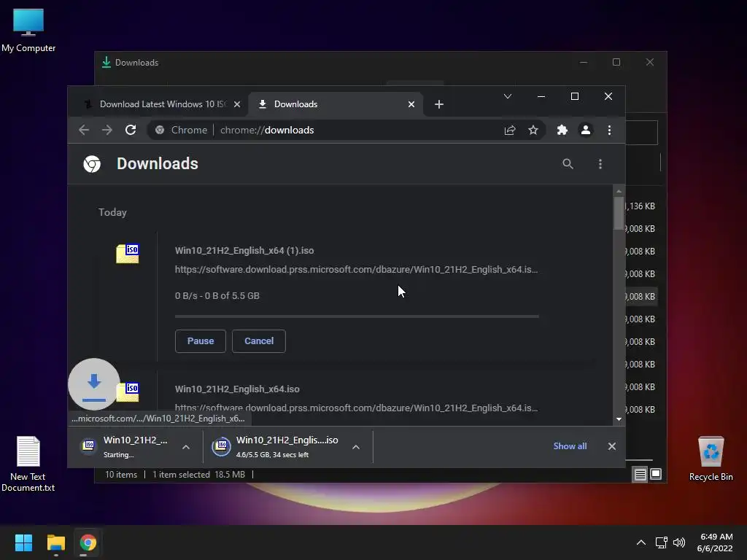Open the Win10_21H2_English_x64 (1).iso source URL
The width and height of the screenshot is (747, 560).
tap(356, 270)
